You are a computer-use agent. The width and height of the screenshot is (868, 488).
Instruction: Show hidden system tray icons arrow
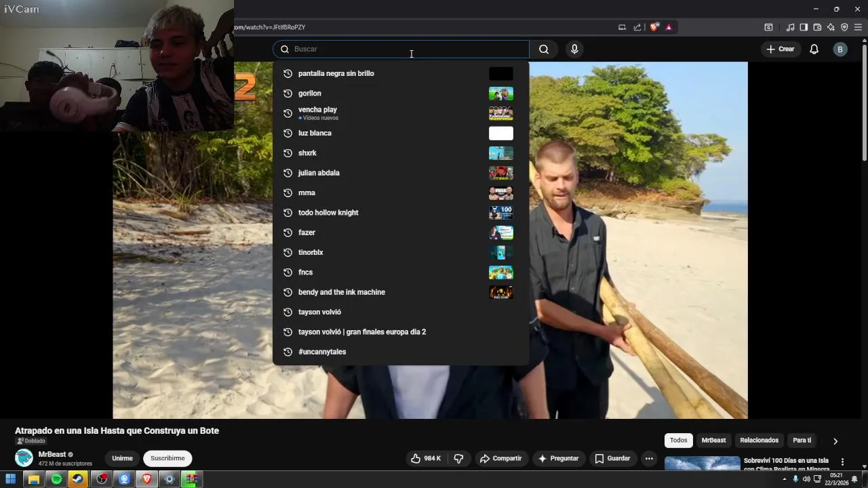(785, 479)
